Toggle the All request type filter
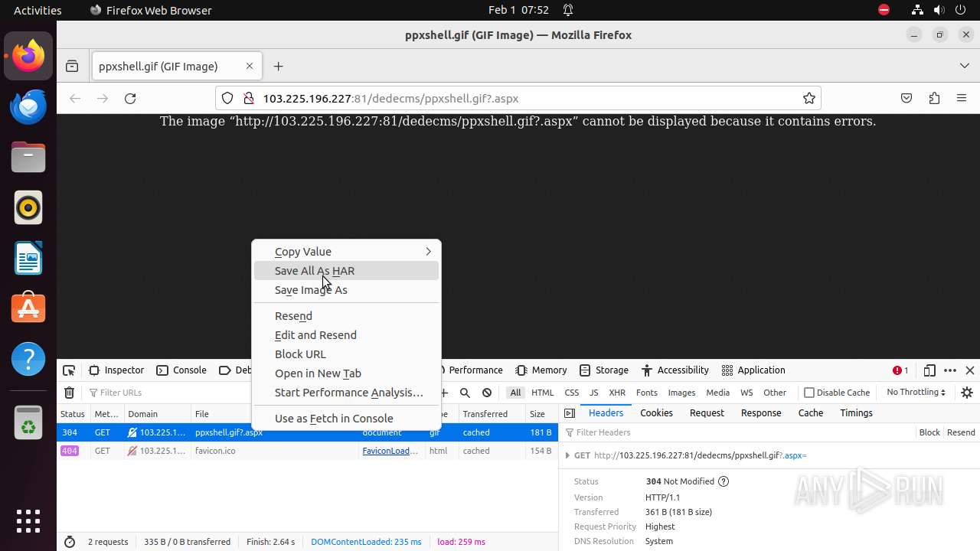 point(515,393)
